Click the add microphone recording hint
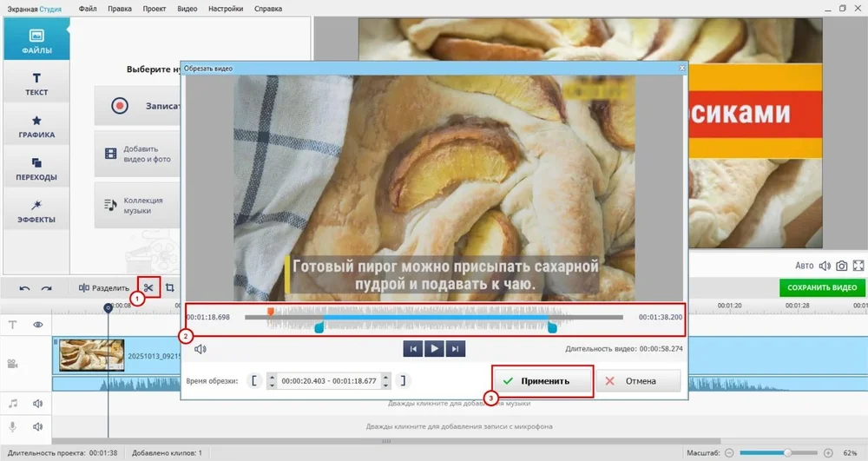868x461 pixels. point(459,426)
